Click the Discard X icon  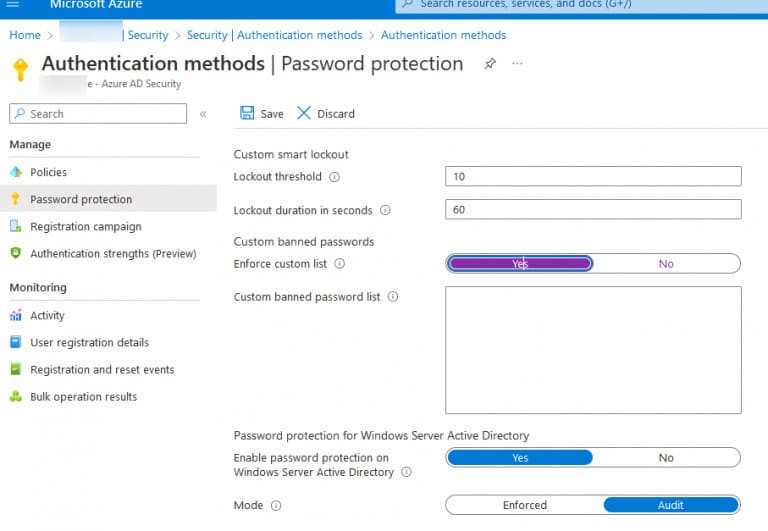pyautogui.click(x=304, y=113)
